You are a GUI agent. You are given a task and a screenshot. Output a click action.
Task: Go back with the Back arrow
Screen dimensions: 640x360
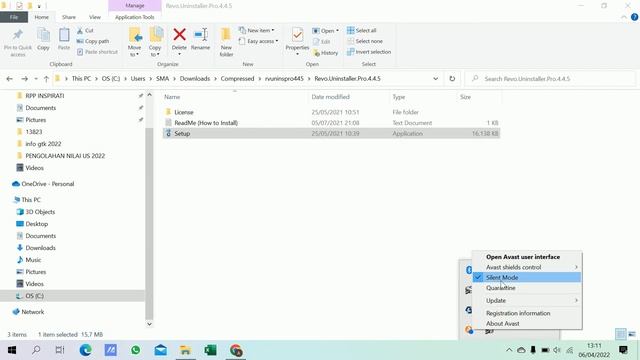10,79
